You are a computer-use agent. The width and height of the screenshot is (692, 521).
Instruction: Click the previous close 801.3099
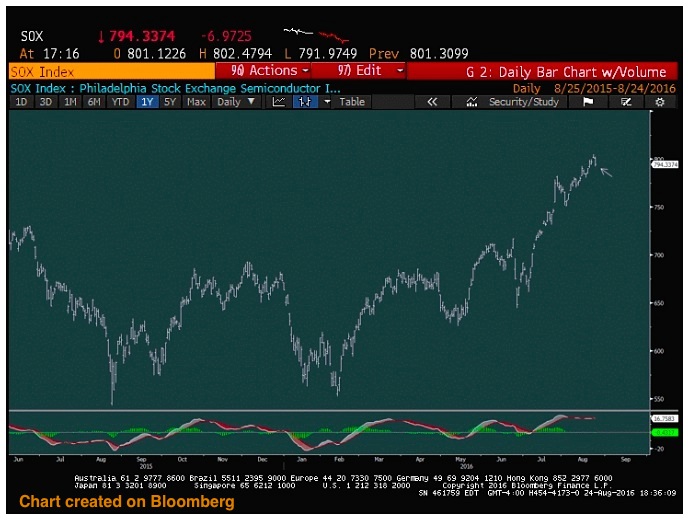pos(439,54)
